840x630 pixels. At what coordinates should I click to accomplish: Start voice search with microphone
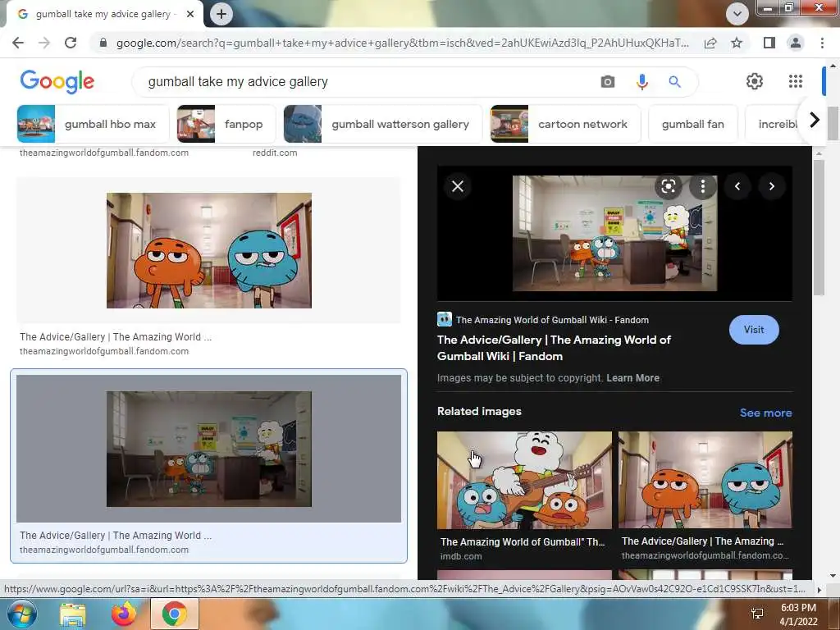641,82
